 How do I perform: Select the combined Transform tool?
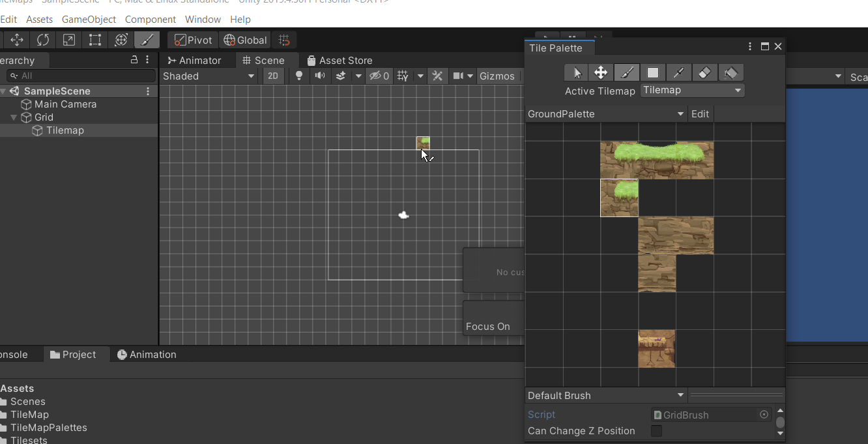click(121, 40)
